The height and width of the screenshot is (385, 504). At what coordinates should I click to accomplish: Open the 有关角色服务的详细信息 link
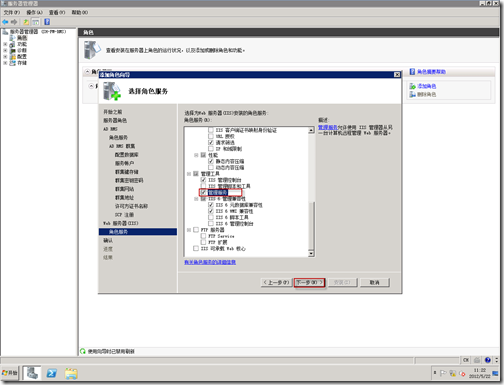pos(210,262)
